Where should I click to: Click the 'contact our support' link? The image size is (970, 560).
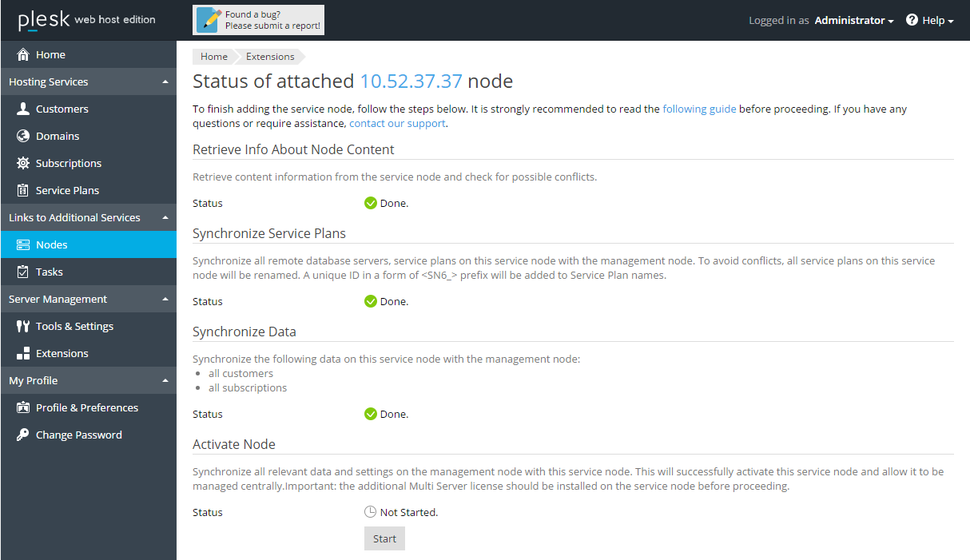tap(397, 124)
